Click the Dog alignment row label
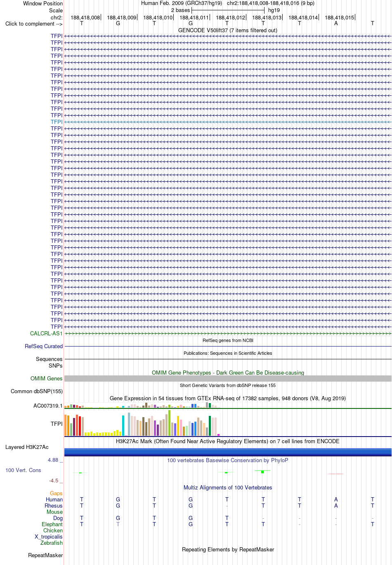Screen dimensions: 392x565 pyautogui.click(x=58, y=518)
